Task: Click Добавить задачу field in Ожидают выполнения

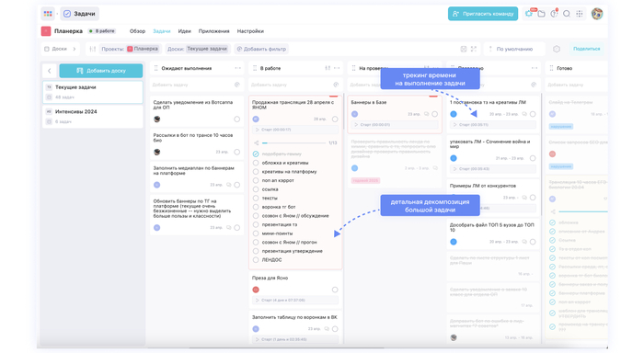Action: click(x=196, y=85)
